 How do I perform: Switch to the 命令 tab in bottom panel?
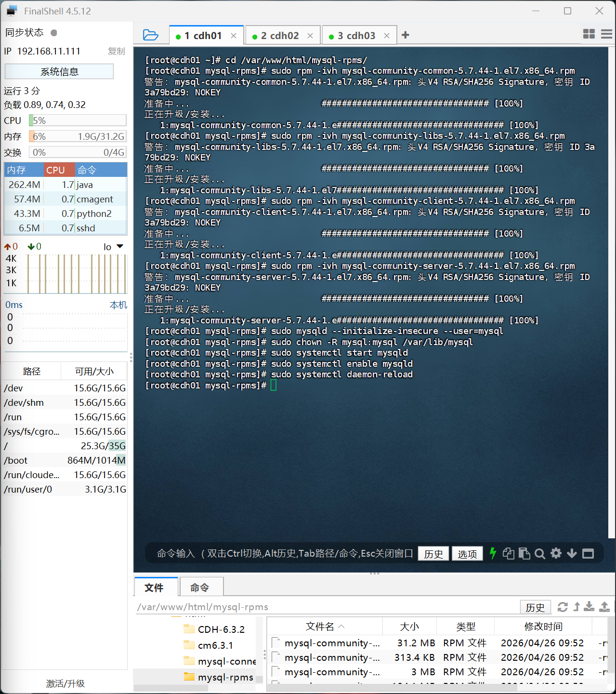201,587
